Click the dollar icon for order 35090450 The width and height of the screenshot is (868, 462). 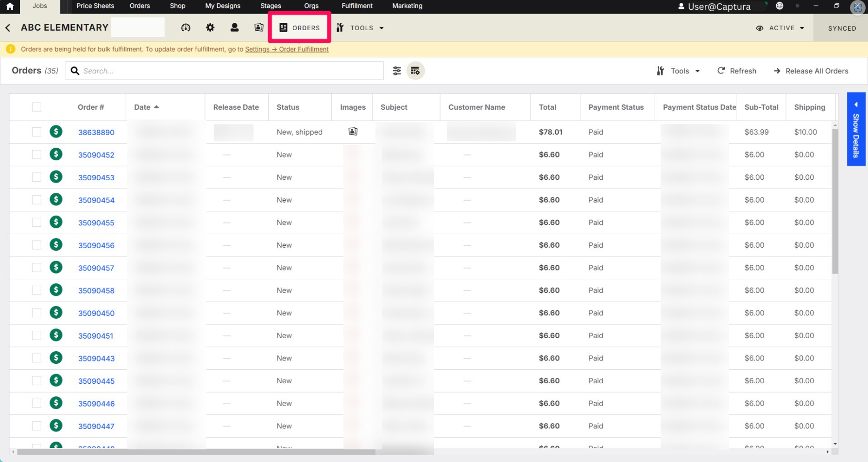click(x=56, y=312)
